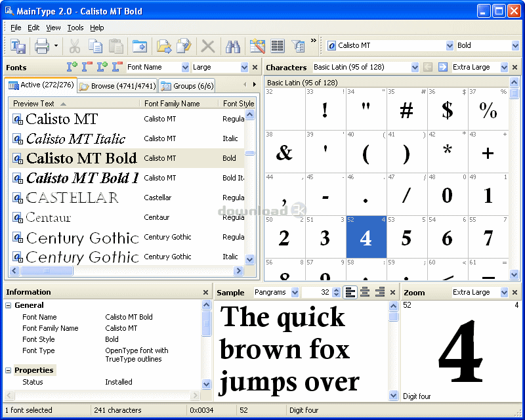Click the right tab-scroll arrow in Fonts panel
This screenshot has height=420, width=525.
pyautogui.click(x=255, y=85)
